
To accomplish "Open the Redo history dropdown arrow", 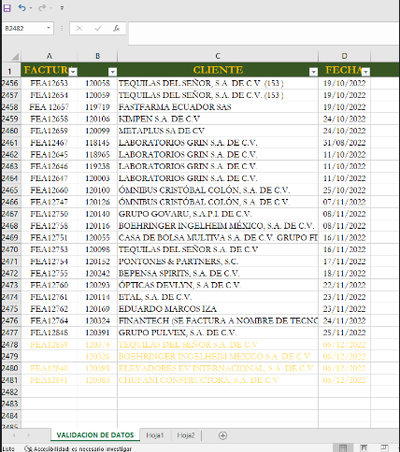I will pos(51,8).
